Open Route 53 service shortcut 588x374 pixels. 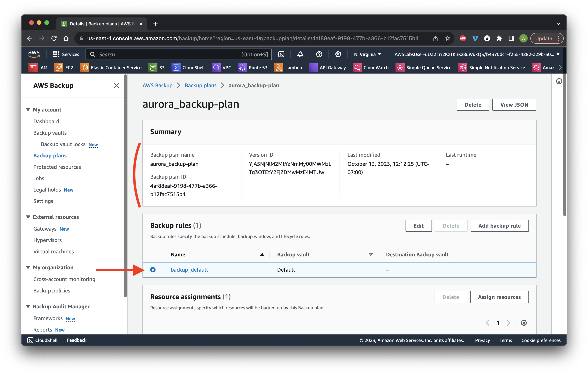253,67
